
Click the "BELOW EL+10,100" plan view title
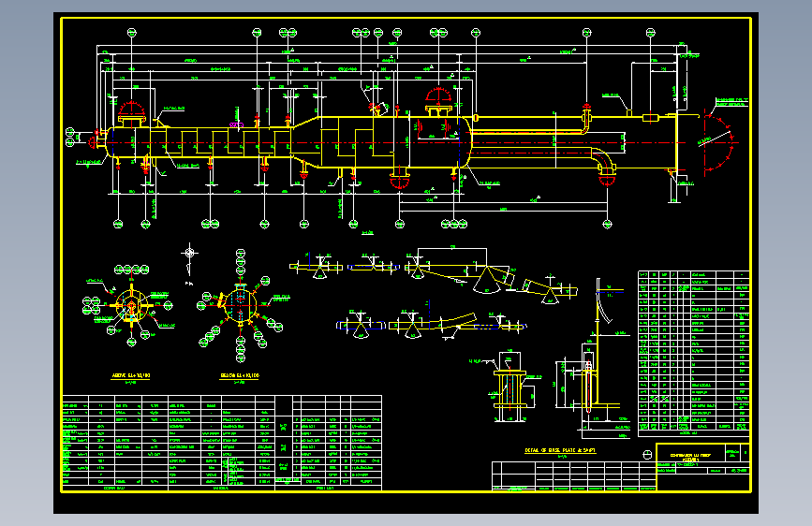[239, 376]
